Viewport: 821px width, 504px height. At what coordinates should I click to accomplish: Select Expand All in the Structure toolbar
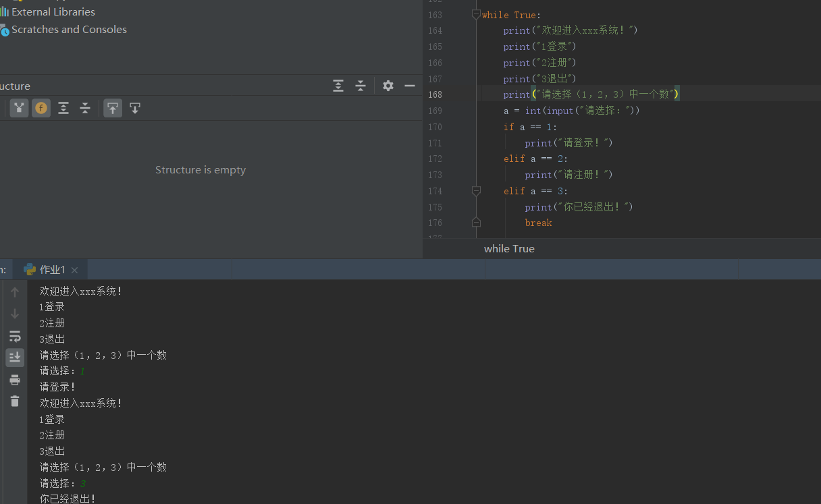tap(63, 108)
